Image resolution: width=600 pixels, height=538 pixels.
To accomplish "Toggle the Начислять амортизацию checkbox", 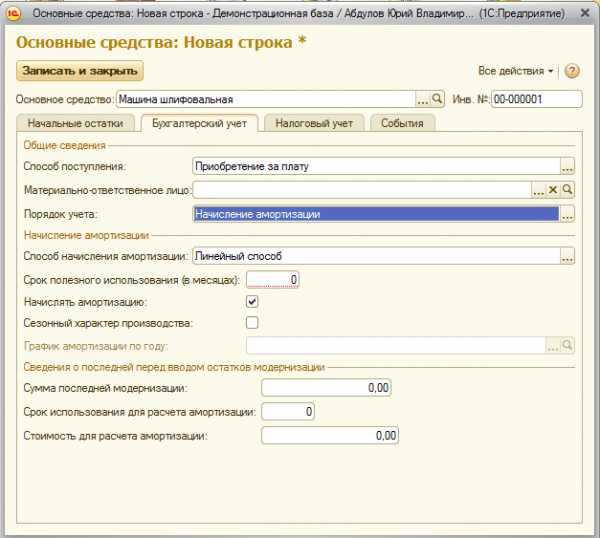I will tap(252, 302).
